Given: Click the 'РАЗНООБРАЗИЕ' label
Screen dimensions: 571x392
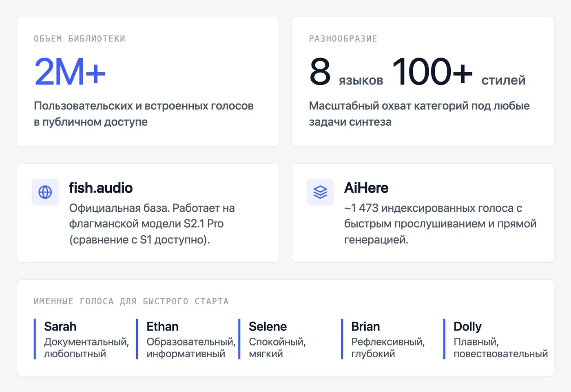Looking at the screenshot, I should point(343,39).
